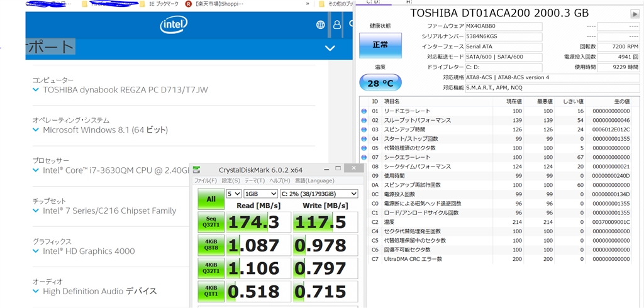Click the インターフェース field showing Serial ATA
644x308 pixels.
click(x=504, y=47)
